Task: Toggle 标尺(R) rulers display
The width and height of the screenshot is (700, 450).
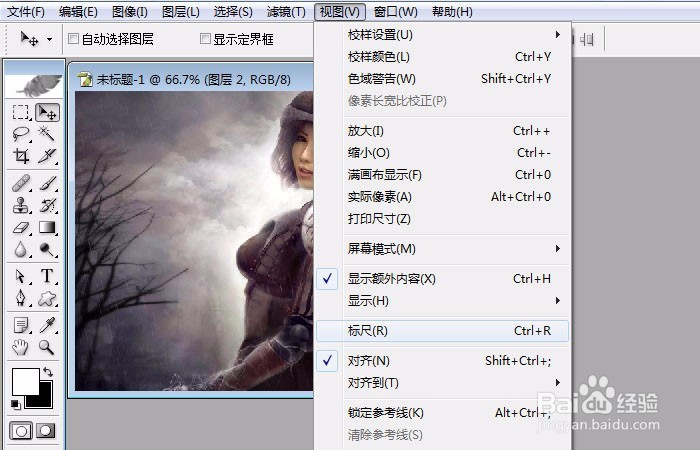Action: point(442,331)
